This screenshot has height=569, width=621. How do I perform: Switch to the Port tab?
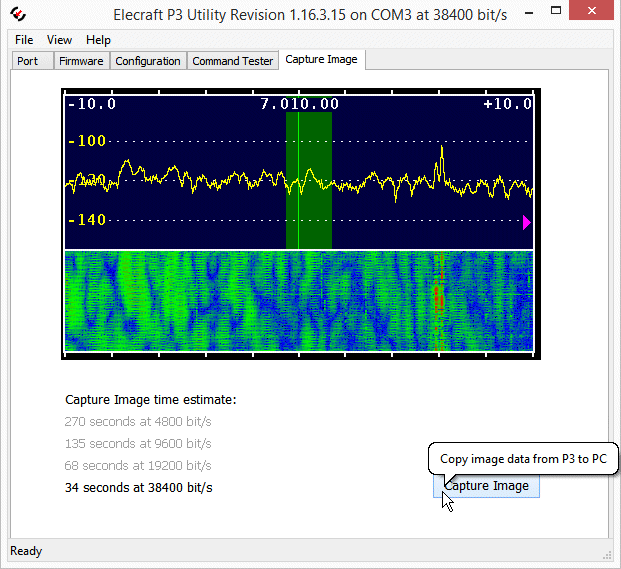[32, 61]
